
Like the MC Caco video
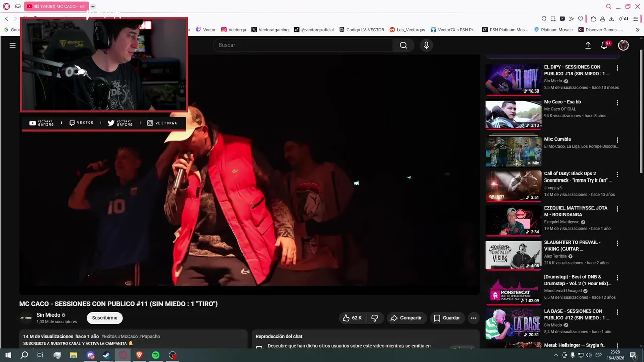[352, 318]
